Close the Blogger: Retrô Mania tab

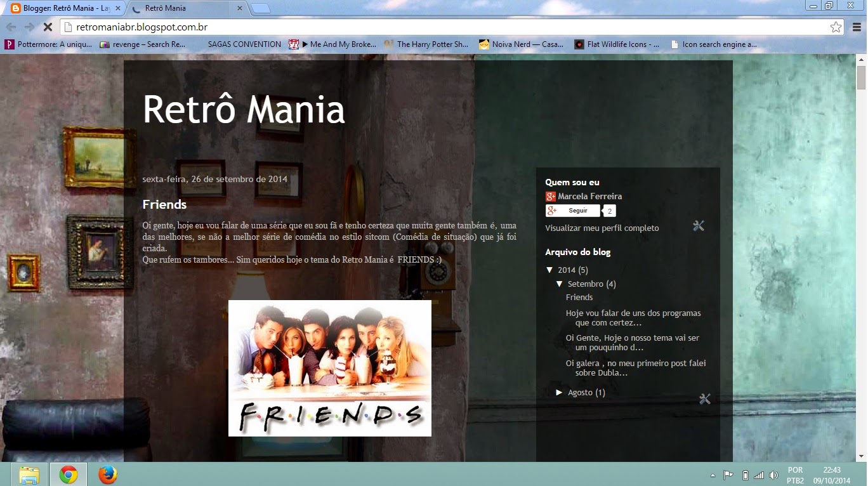pyautogui.click(x=118, y=9)
